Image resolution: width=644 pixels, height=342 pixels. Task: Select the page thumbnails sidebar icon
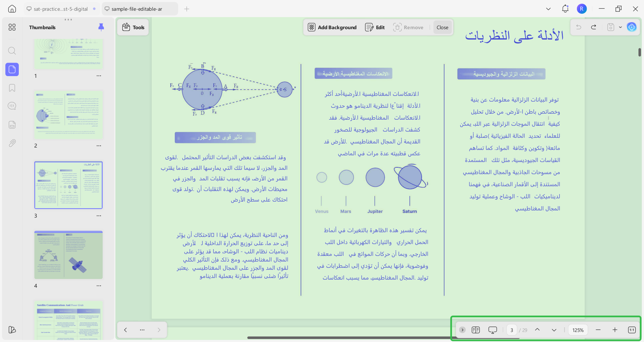coord(12,69)
